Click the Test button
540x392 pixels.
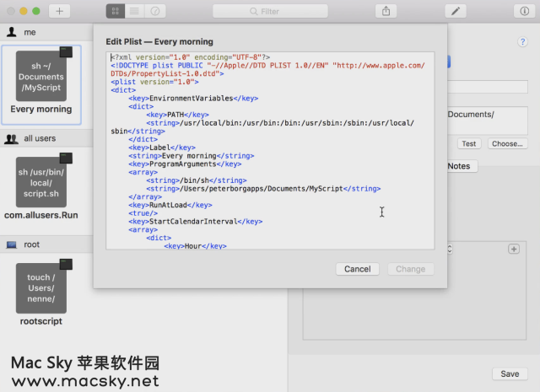[469, 143]
